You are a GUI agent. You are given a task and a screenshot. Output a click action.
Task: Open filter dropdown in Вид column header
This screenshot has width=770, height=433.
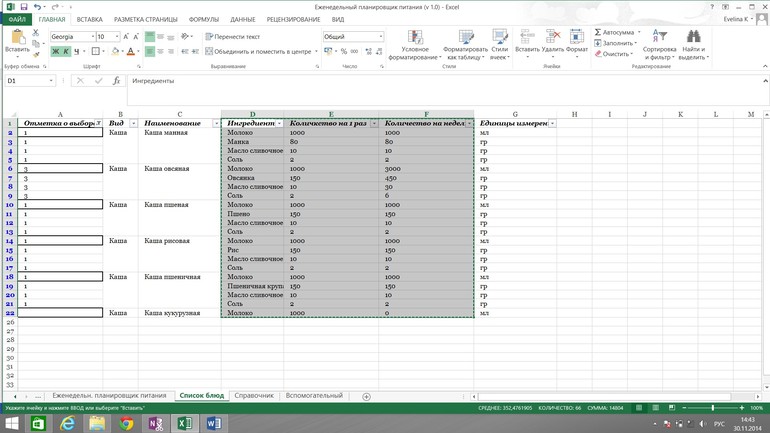pyautogui.click(x=133, y=124)
